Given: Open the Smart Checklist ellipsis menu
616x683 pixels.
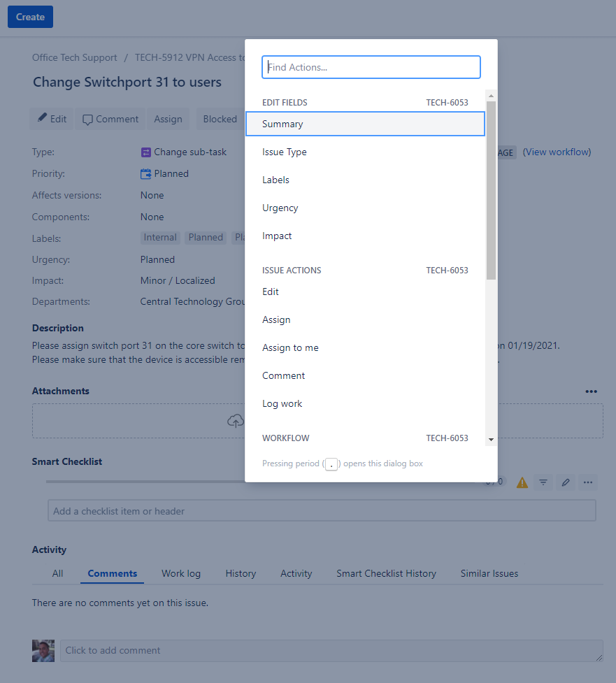Looking at the screenshot, I should tap(588, 482).
